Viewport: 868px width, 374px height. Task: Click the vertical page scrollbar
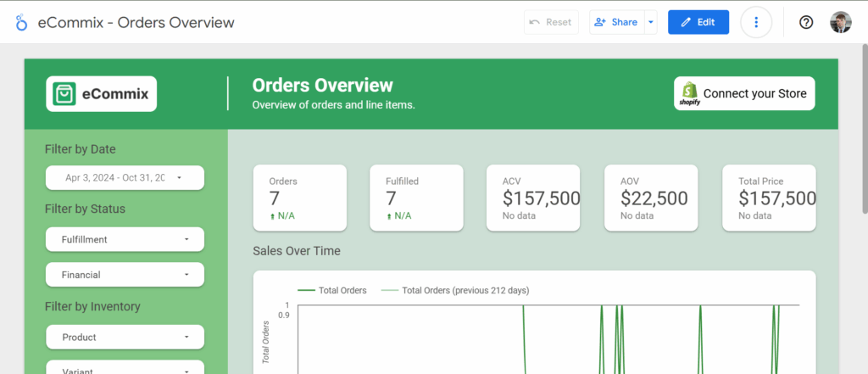[865, 131]
